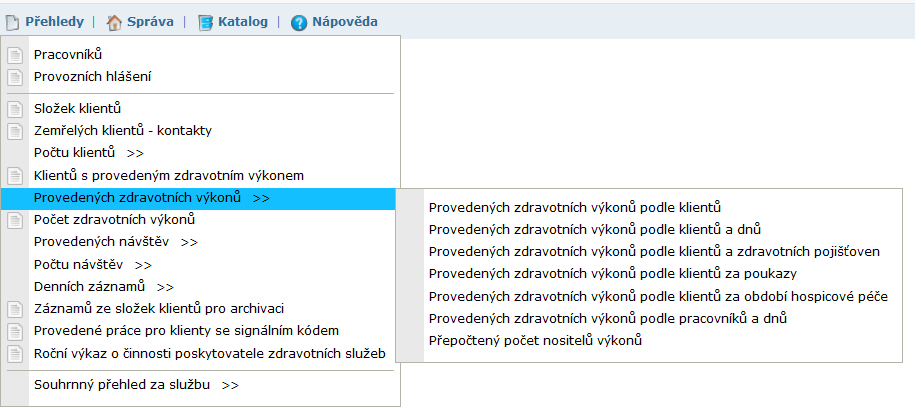921x408 pixels.
Task: Click the document icon next to Složek klientů
Action: point(15,109)
